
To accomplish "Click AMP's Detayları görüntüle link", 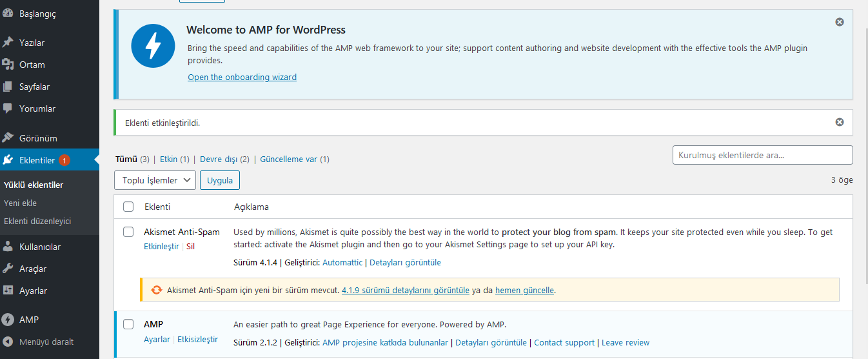I will coord(491,342).
